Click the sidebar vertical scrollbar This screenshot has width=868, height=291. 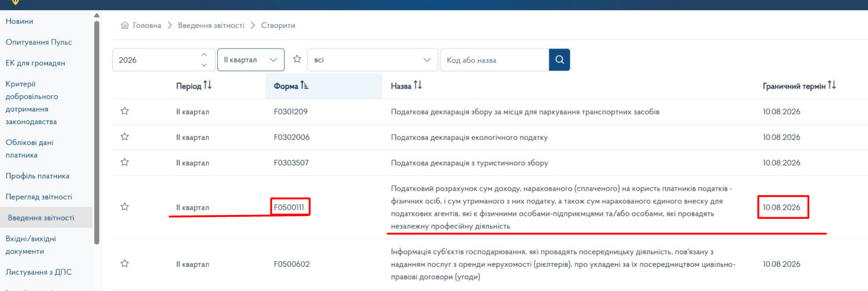(x=97, y=132)
